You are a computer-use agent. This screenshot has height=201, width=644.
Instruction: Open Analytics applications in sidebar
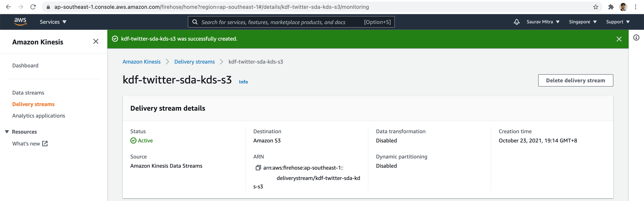(x=39, y=116)
